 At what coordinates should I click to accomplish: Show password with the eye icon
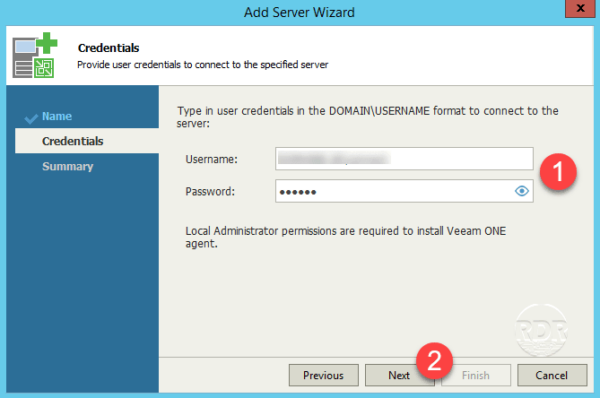(x=522, y=191)
